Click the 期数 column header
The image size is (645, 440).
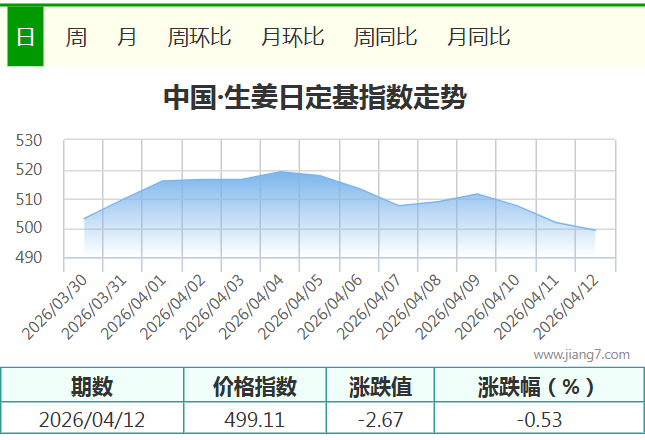[92, 386]
